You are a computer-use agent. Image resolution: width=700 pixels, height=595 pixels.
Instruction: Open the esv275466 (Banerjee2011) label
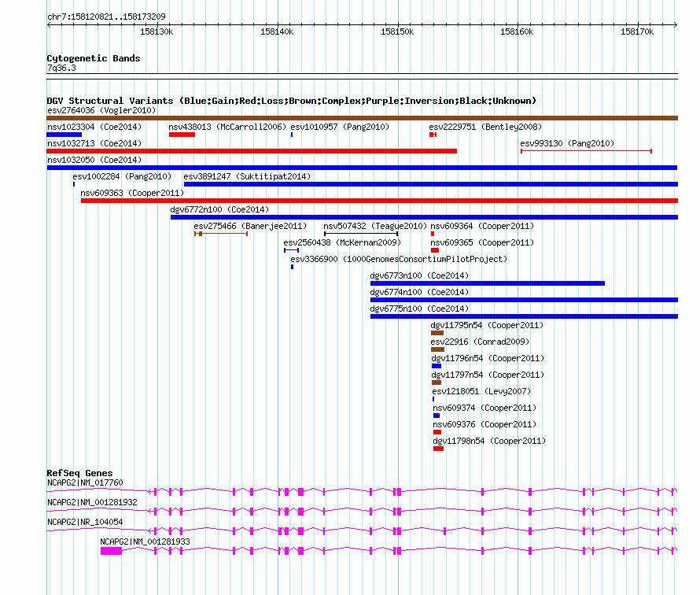click(x=250, y=226)
